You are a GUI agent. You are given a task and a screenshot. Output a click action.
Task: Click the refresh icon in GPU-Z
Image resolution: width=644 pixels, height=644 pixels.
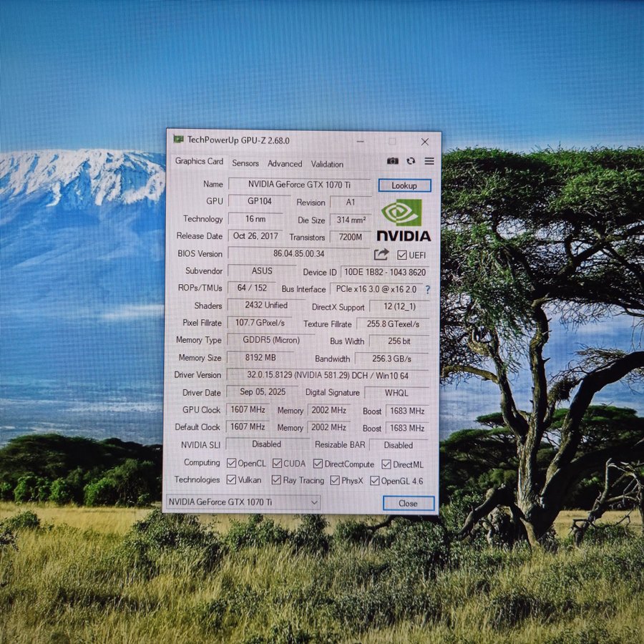point(411,162)
